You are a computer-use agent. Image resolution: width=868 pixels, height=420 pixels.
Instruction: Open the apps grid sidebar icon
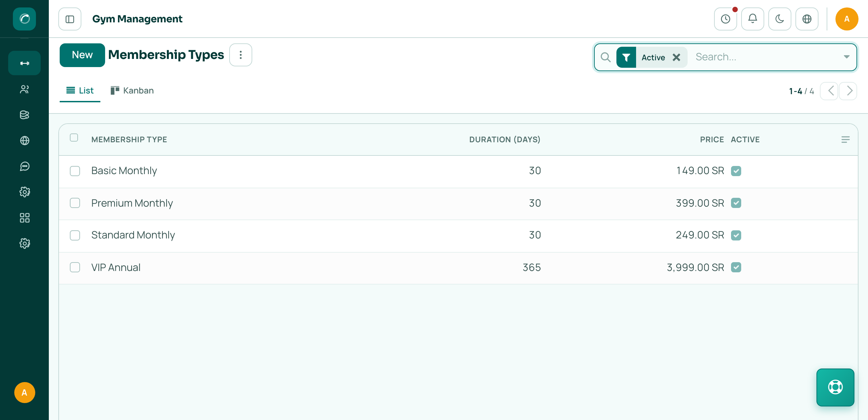pos(24,218)
